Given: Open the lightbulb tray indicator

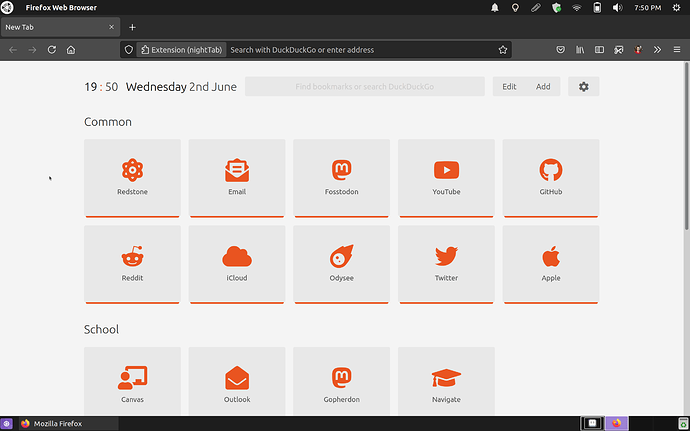Looking at the screenshot, I should pyautogui.click(x=515, y=7).
